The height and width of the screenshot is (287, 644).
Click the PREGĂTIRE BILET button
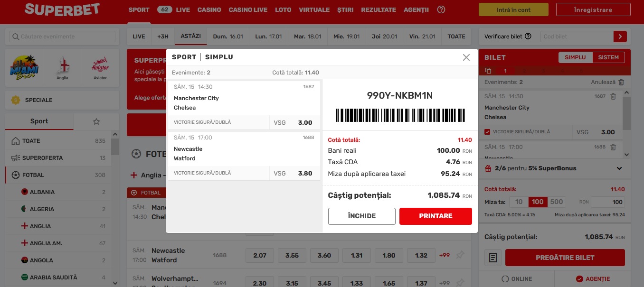tap(565, 258)
